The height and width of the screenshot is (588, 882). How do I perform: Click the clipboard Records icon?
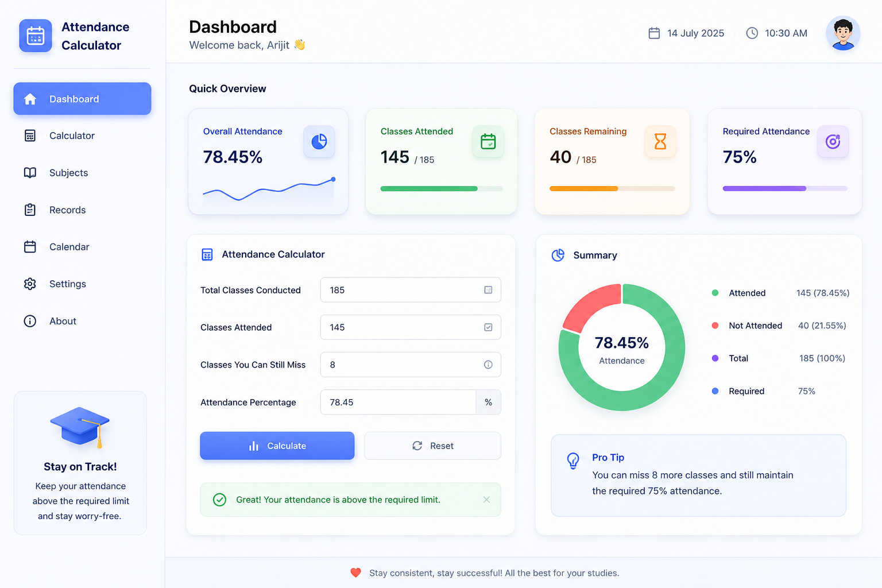click(x=30, y=210)
